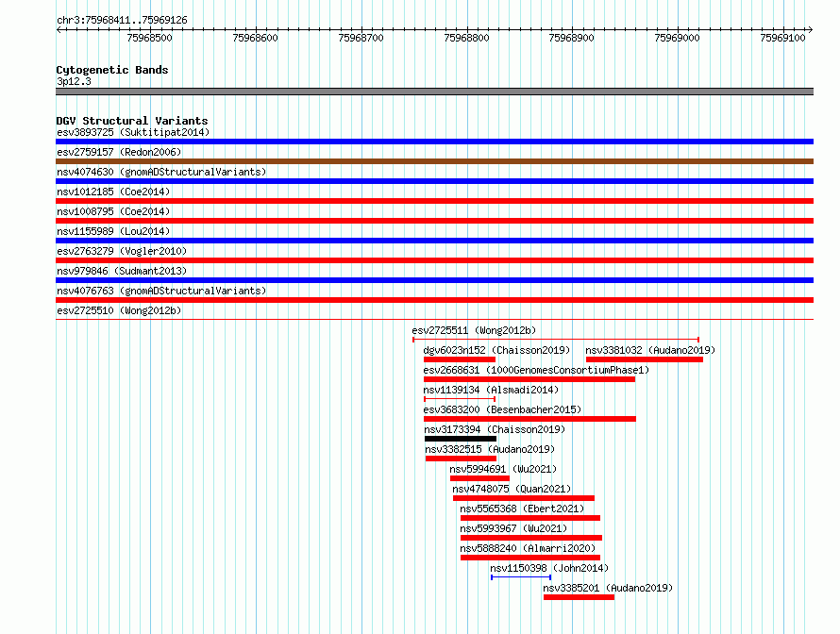Open nsv4074630 (gnomADStructuralVariants) label
Image resolution: width=840 pixels, height=634 pixels.
[161, 172]
